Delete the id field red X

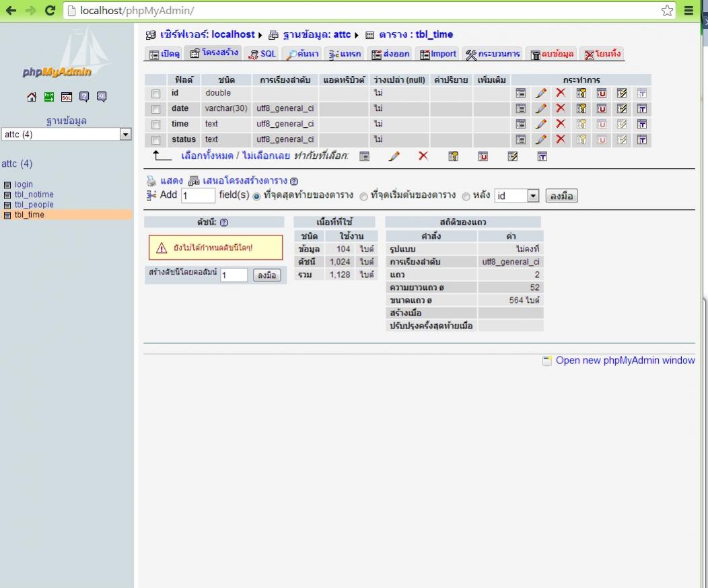[561, 93]
